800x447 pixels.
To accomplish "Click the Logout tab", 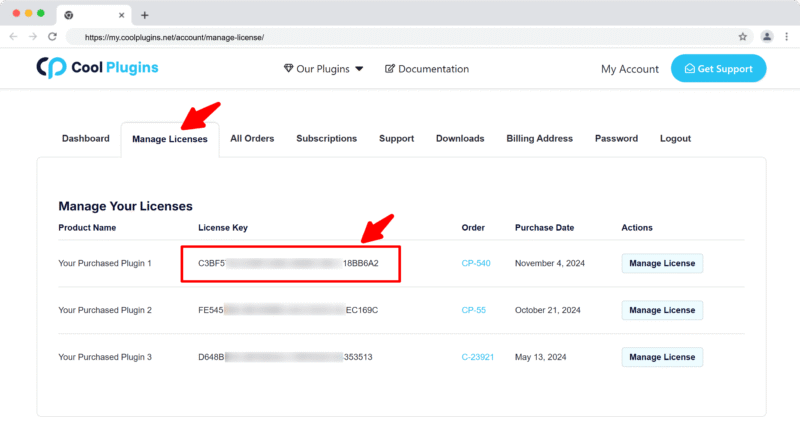I will [675, 138].
